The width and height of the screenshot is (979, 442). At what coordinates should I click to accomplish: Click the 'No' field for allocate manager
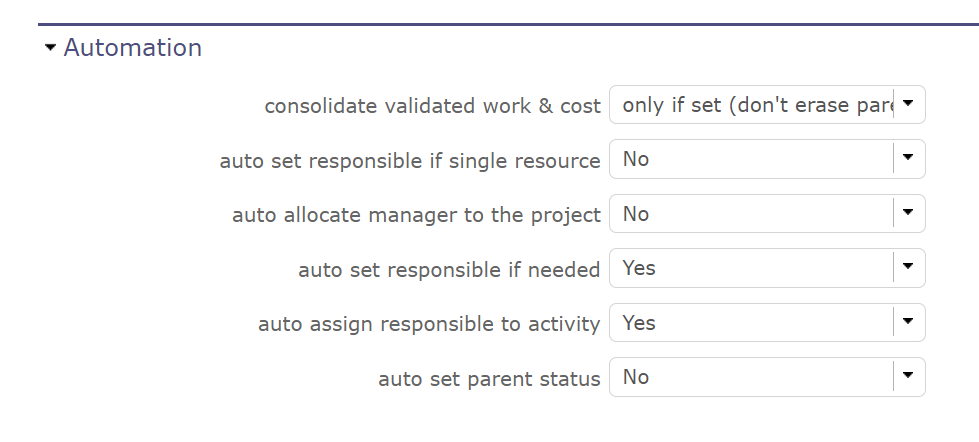[752, 214]
